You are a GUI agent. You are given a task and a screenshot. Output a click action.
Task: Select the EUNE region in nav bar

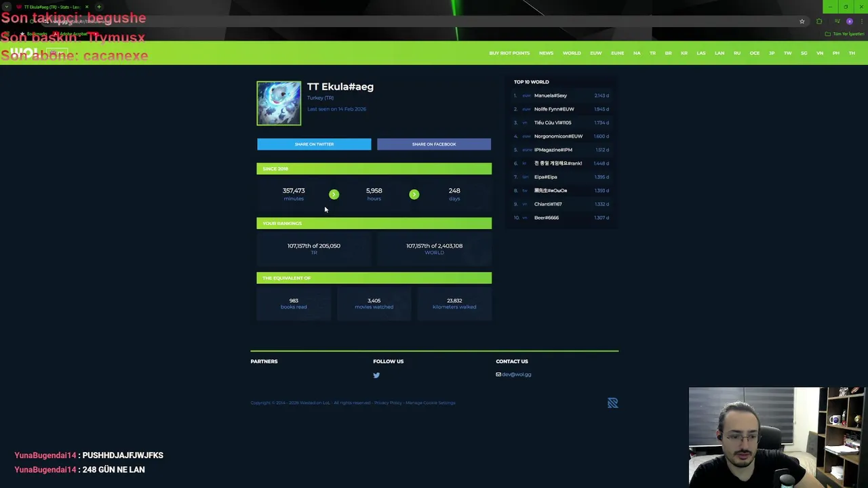pyautogui.click(x=617, y=53)
